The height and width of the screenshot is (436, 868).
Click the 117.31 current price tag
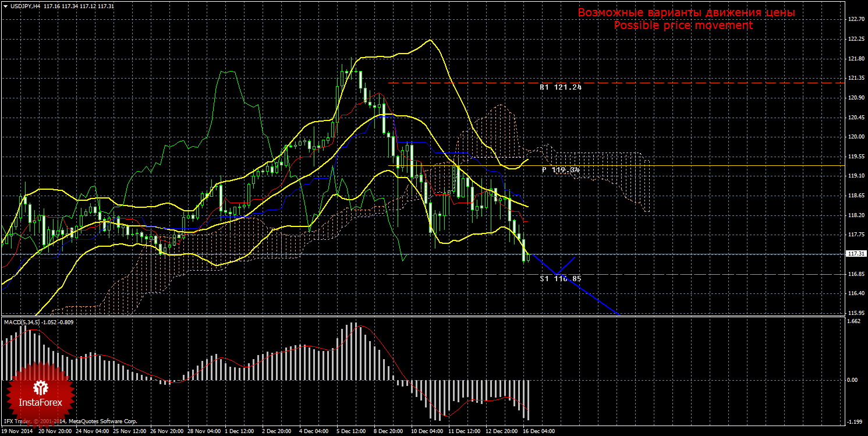(855, 254)
